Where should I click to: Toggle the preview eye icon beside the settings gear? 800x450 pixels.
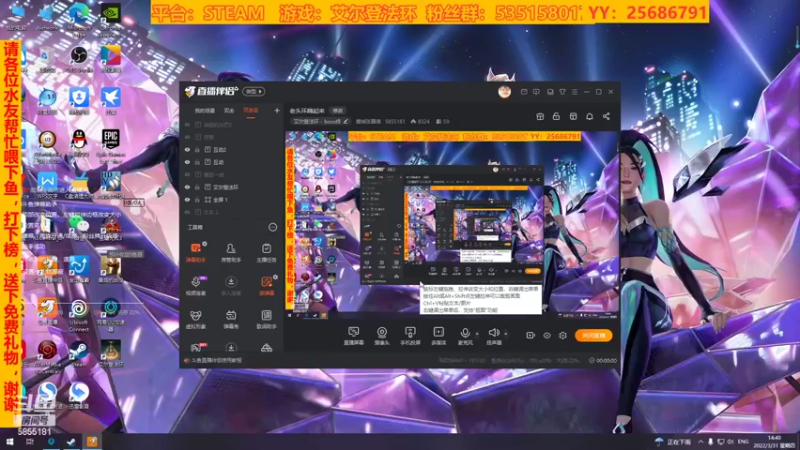(546, 335)
